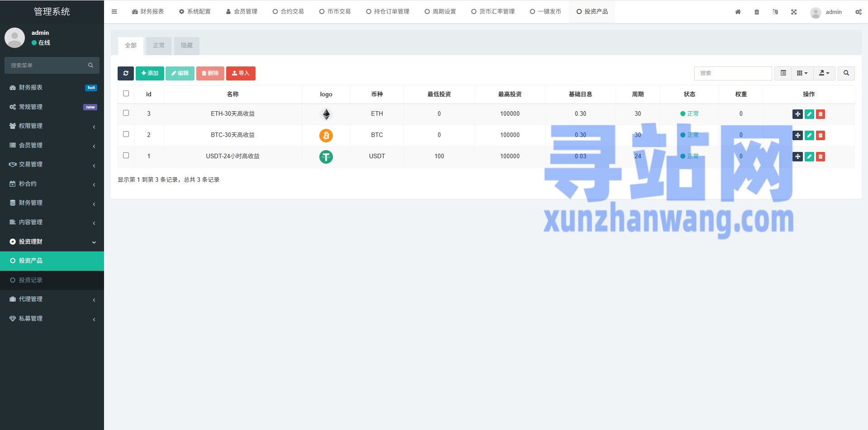Tick the checkbox for USDT-24小时高收益 row
Image resolution: width=868 pixels, height=430 pixels.
point(126,156)
